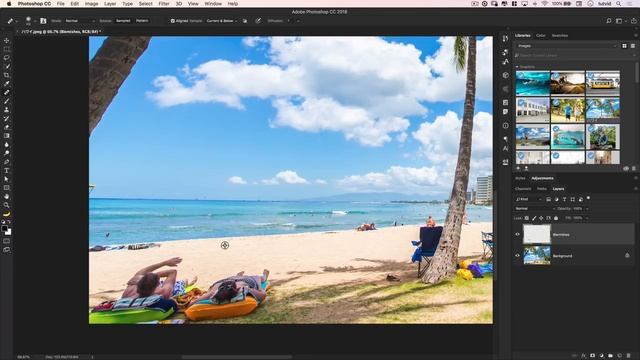Screen dimensions: 640x360
Task: Open the Window menu
Action: (x=213, y=4)
